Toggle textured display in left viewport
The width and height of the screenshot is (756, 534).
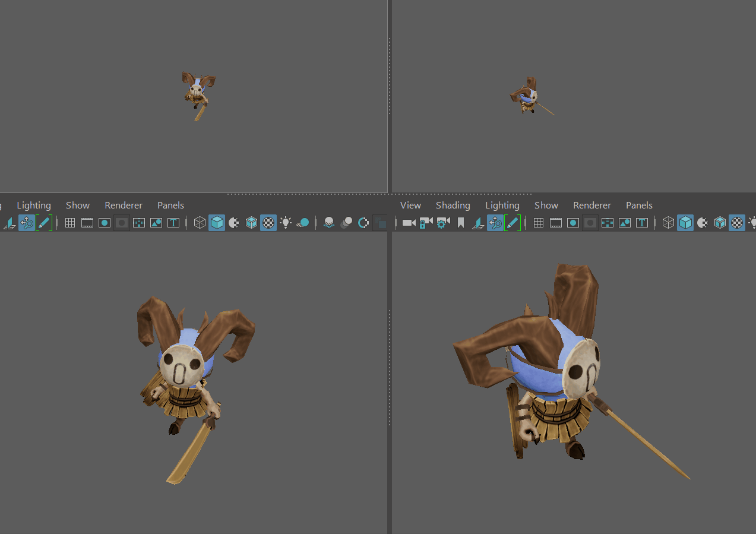tap(268, 223)
